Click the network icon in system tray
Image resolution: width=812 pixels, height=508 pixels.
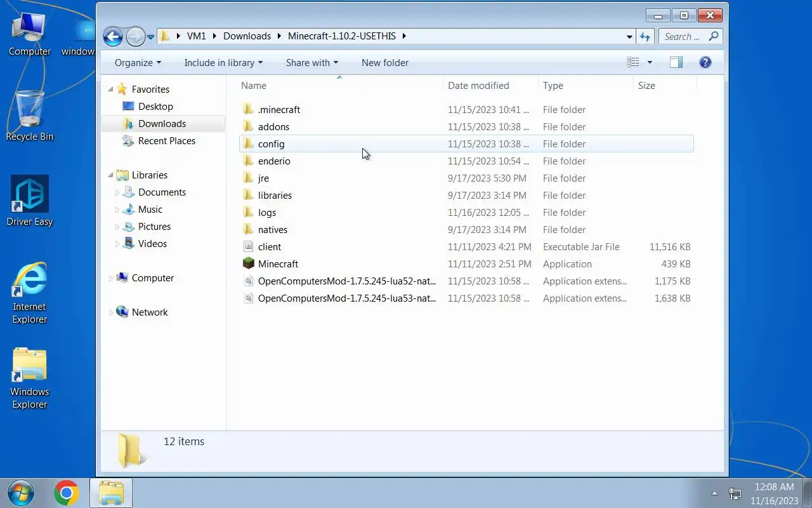(x=735, y=493)
